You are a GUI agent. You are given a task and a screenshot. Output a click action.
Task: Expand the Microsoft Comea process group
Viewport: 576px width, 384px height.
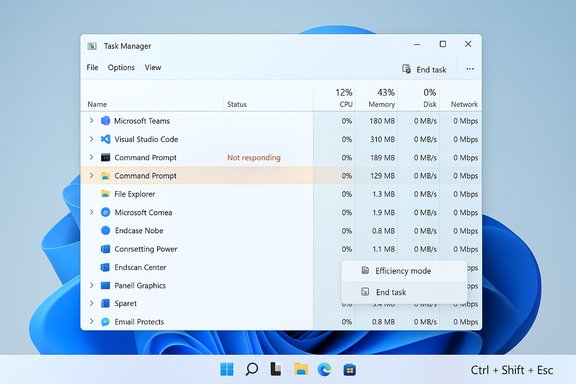pyautogui.click(x=91, y=212)
